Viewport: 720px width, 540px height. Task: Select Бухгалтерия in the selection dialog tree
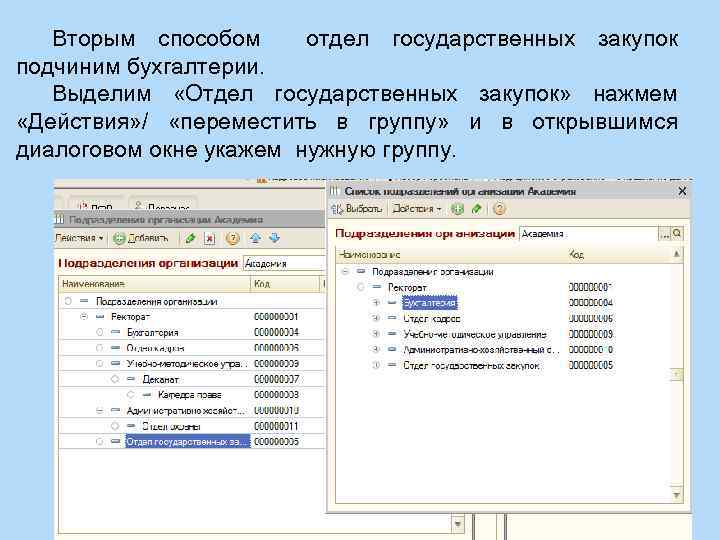(x=429, y=303)
